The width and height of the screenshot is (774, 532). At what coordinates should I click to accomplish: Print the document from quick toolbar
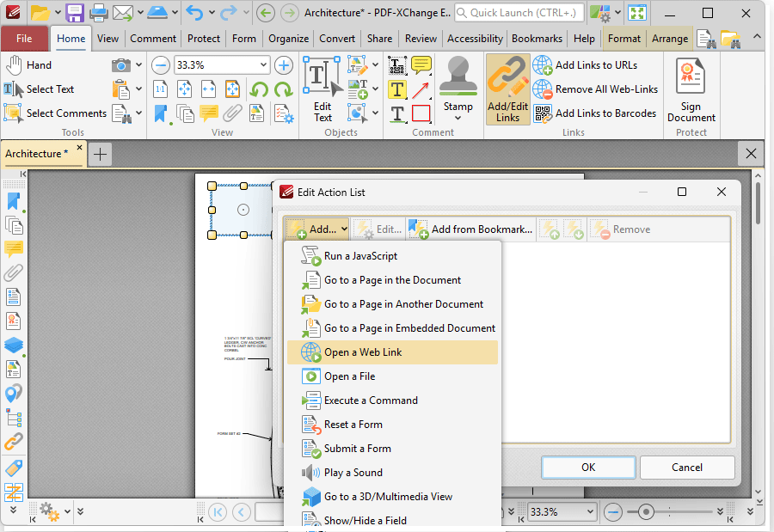click(99, 13)
